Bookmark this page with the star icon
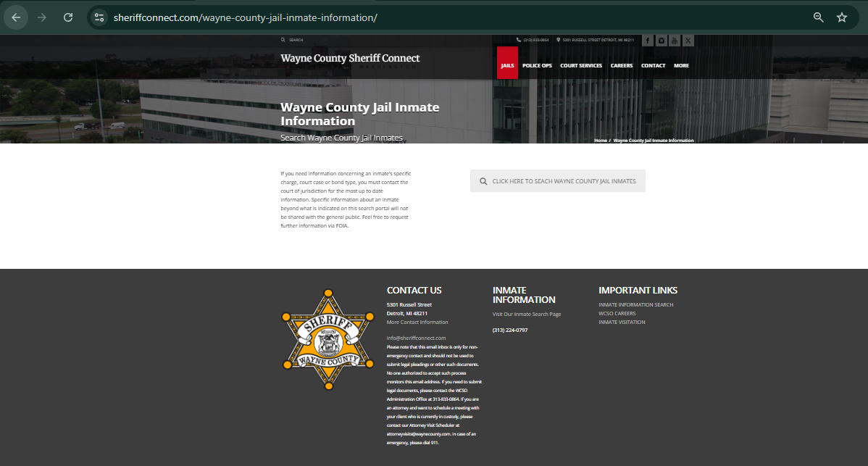The image size is (868, 466). pyautogui.click(x=841, y=17)
